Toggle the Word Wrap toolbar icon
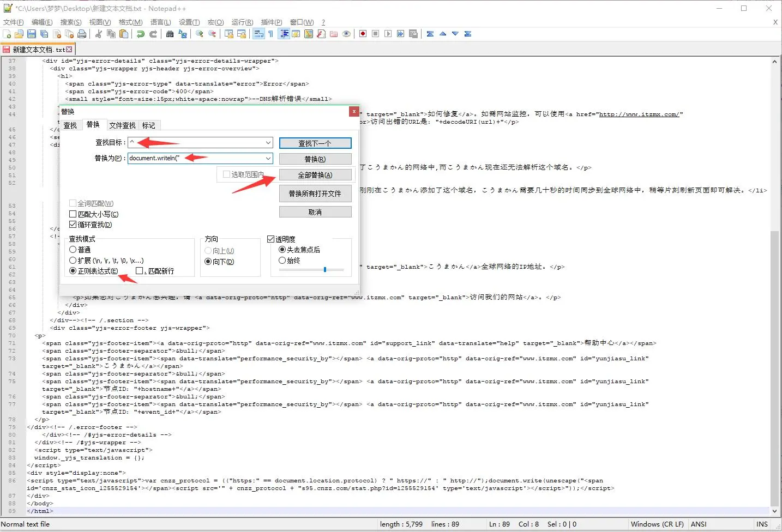 258,34
